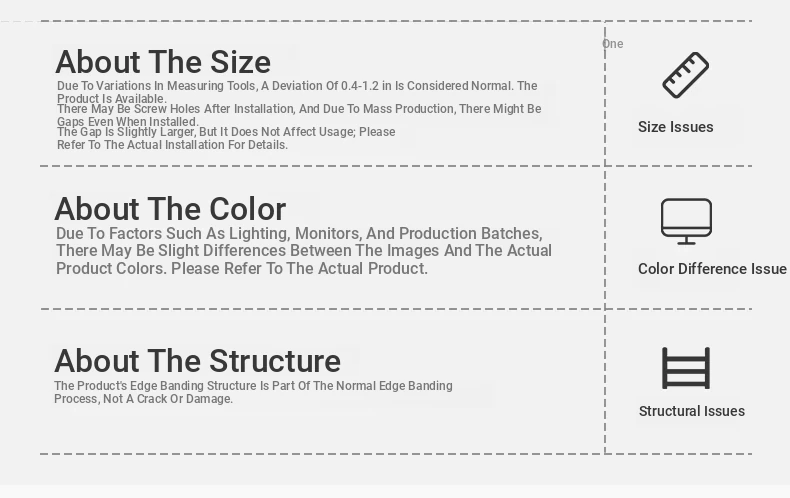Click the ruler icon above Size Issues
This screenshot has width=790, height=498.
pos(686,75)
